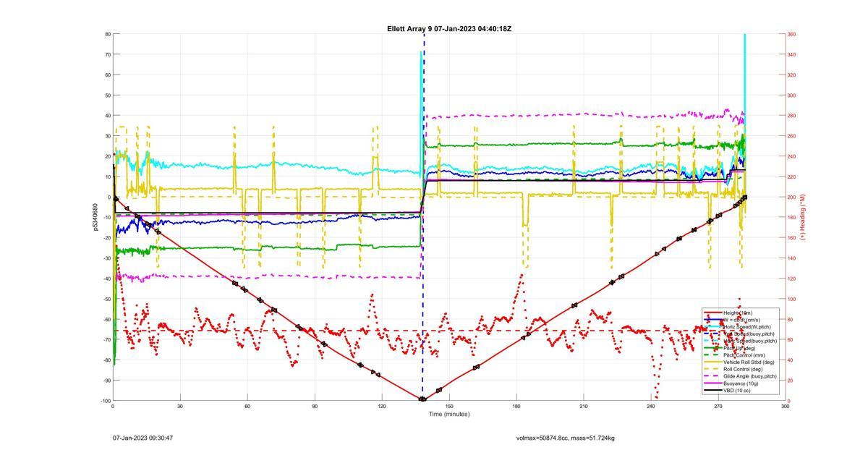Click the right axis label "(+) Heading (°M)"
Image resolution: width=868 pixels, height=450 pixels.
point(804,217)
